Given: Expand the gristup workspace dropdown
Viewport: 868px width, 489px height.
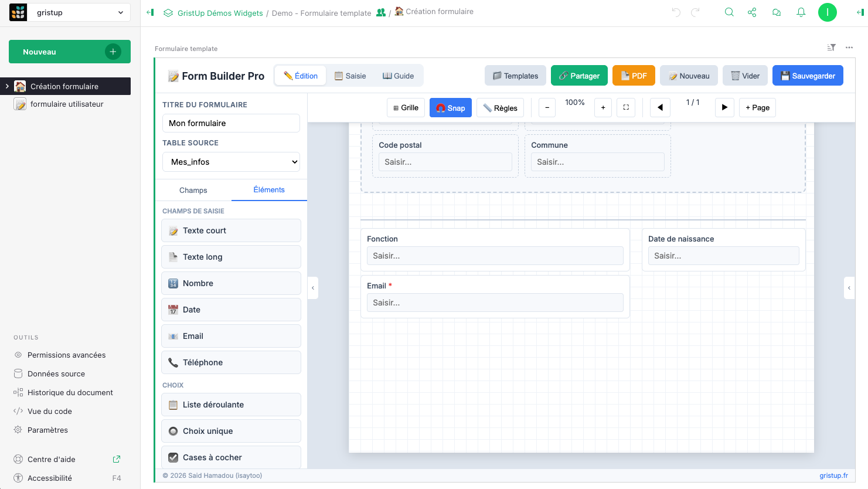Looking at the screenshot, I should pyautogui.click(x=79, y=12).
